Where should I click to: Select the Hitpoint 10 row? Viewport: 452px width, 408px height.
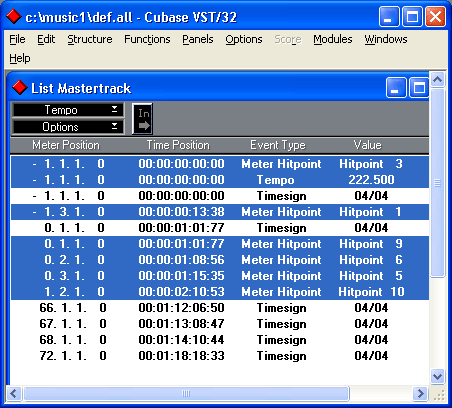(220, 292)
